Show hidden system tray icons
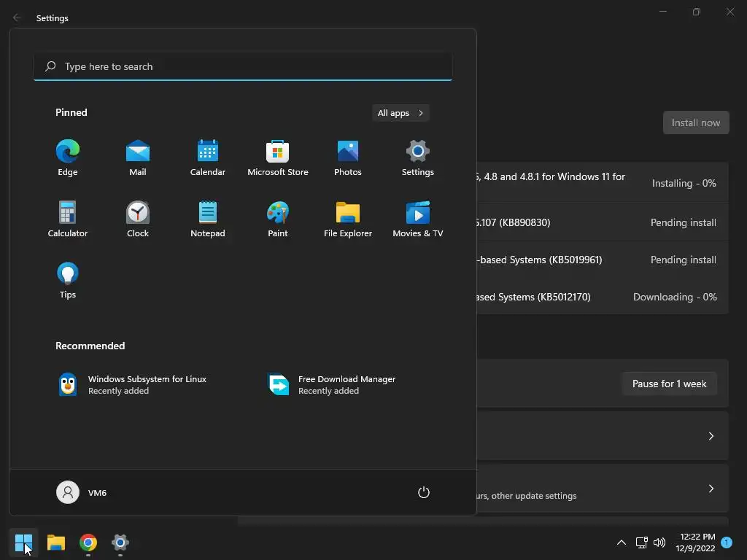This screenshot has height=560, width=747. point(622,542)
